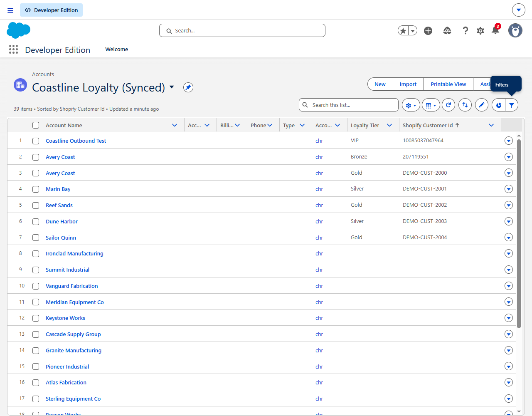Open Account Name column menu
The width and height of the screenshot is (532, 416).
coord(175,125)
